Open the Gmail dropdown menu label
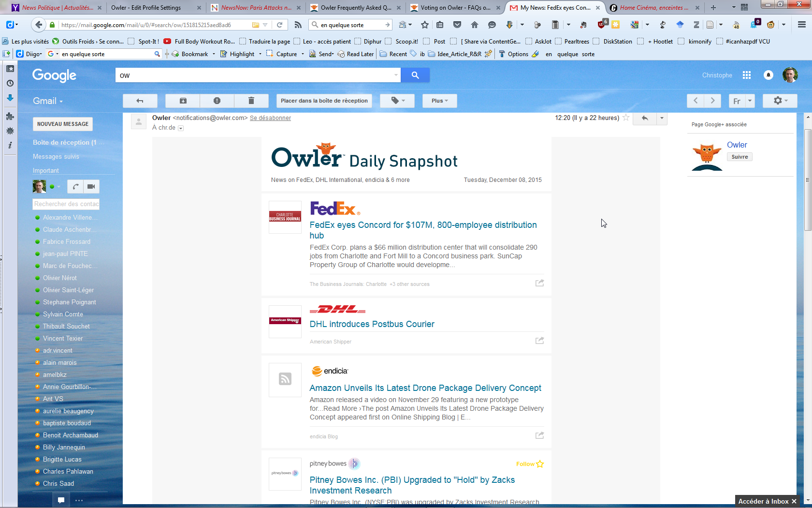812x508 pixels. [48, 101]
